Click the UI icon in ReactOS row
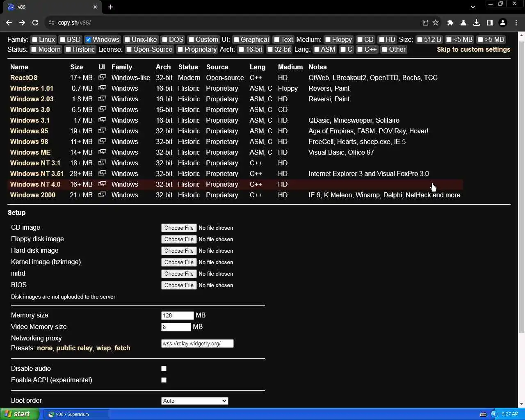525x420 pixels. [102, 77]
